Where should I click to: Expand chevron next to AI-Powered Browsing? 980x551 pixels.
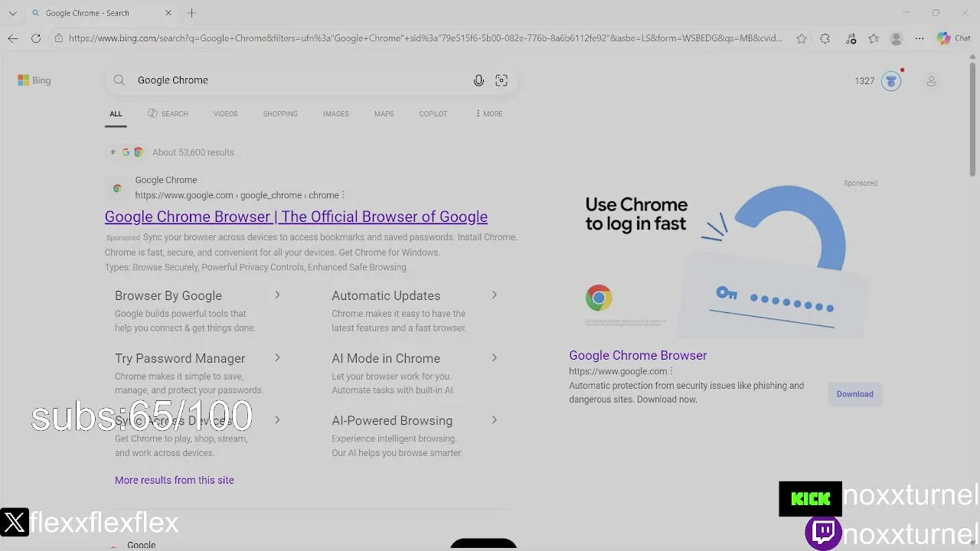(494, 420)
